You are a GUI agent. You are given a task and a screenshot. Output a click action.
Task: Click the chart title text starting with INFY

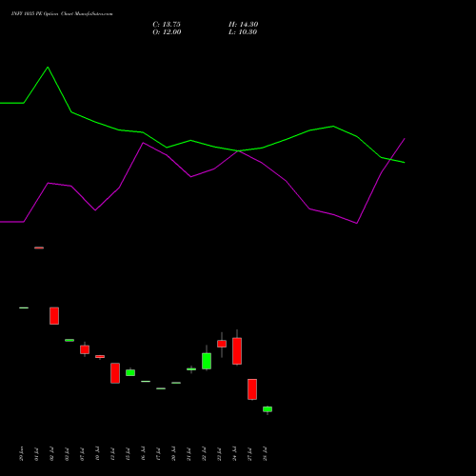(x=62, y=14)
